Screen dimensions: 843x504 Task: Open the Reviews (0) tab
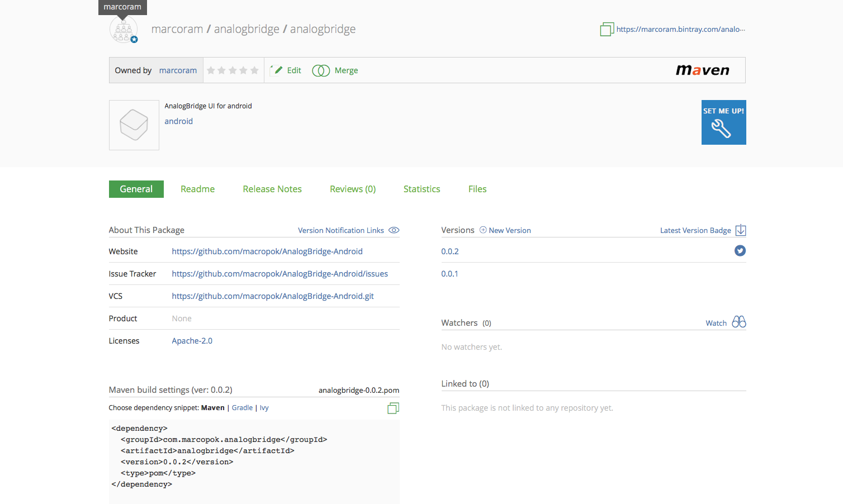pos(353,189)
